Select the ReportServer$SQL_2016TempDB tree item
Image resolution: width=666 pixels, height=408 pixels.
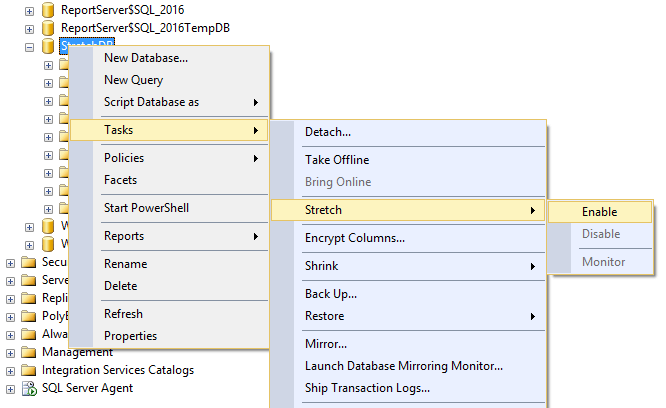(145, 28)
